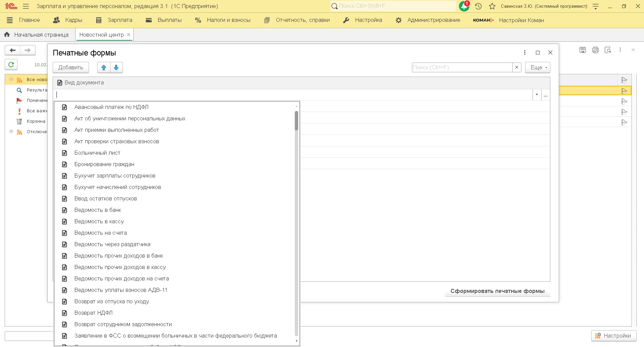The image size is (644, 347).
Task: Click the print forms search field
Action: pos(462,68)
